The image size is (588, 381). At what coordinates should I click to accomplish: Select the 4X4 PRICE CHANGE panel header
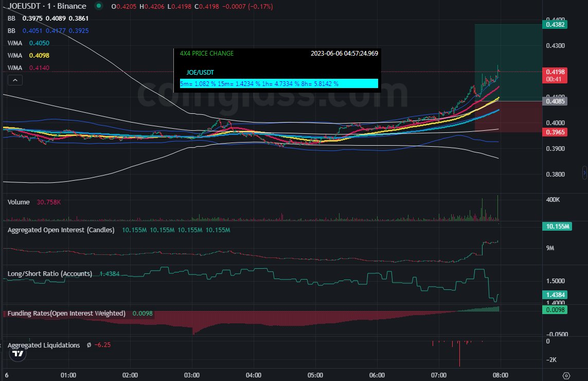pyautogui.click(x=207, y=54)
